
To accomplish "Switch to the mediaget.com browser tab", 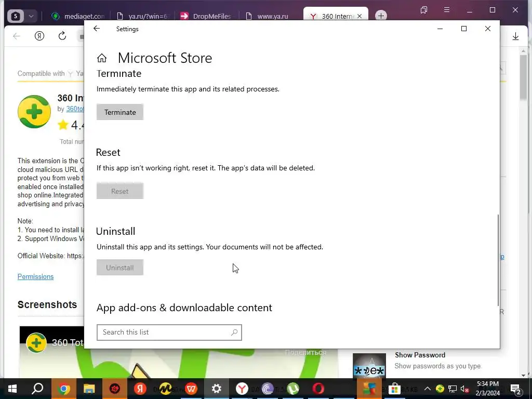I will [x=78, y=16].
